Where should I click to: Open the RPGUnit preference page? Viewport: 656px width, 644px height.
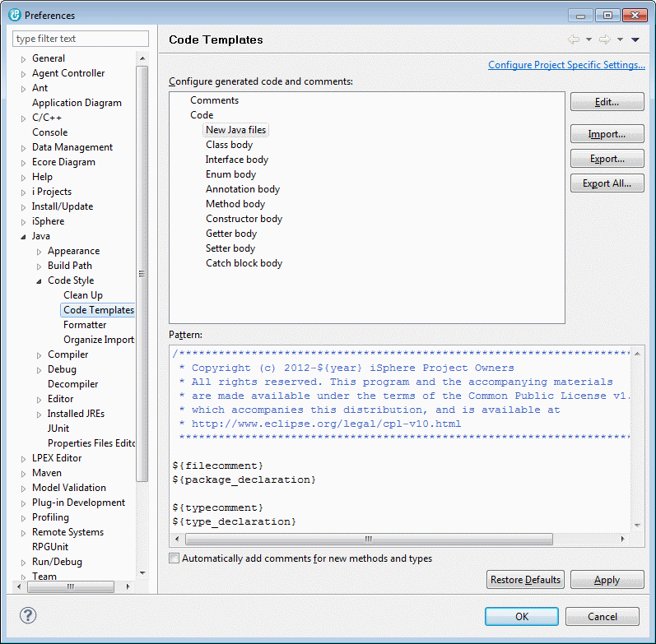coord(50,547)
